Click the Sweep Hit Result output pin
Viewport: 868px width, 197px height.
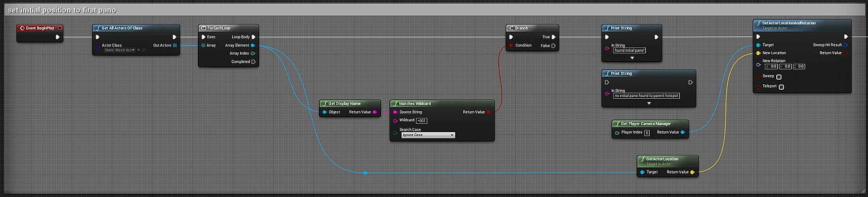[845, 45]
